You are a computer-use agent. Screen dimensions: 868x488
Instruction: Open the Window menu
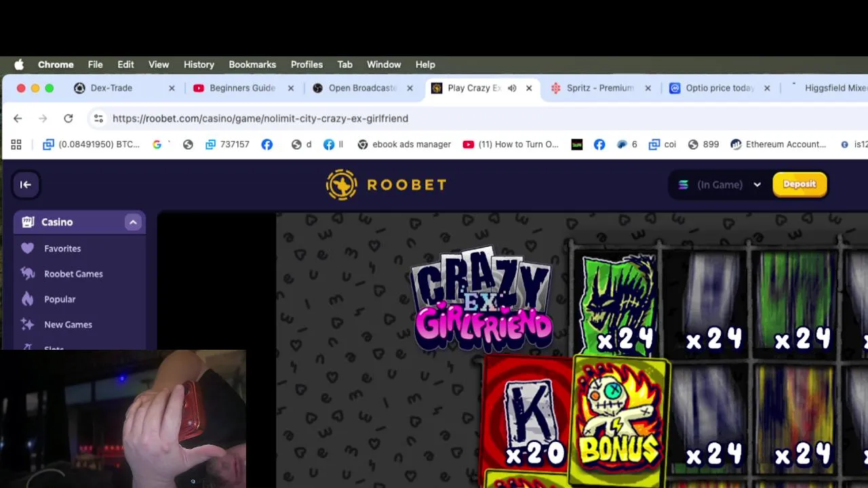click(384, 64)
